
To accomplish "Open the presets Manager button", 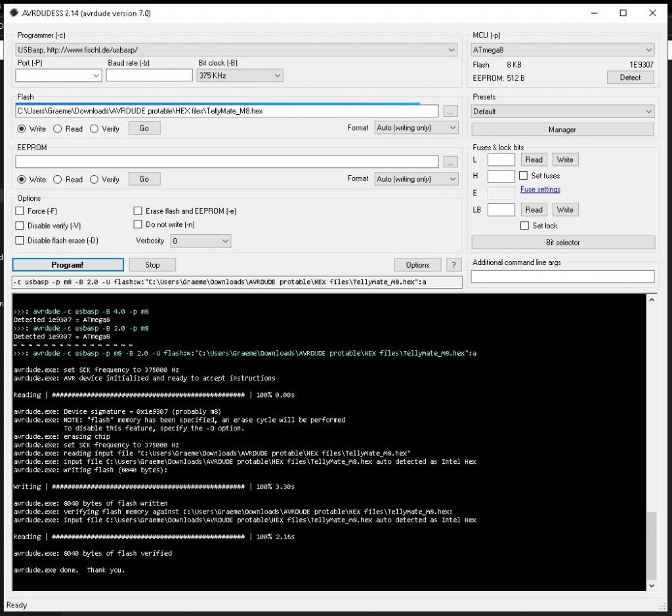I will click(562, 130).
